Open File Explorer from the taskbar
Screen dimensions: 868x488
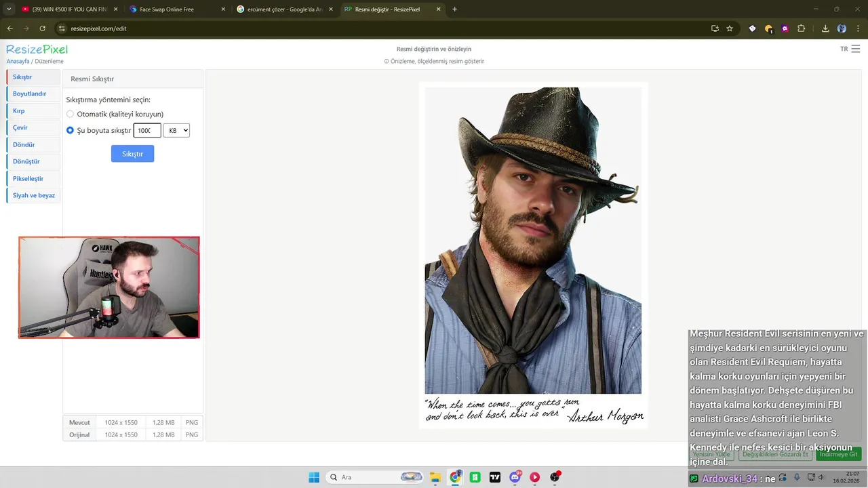pyautogui.click(x=435, y=477)
